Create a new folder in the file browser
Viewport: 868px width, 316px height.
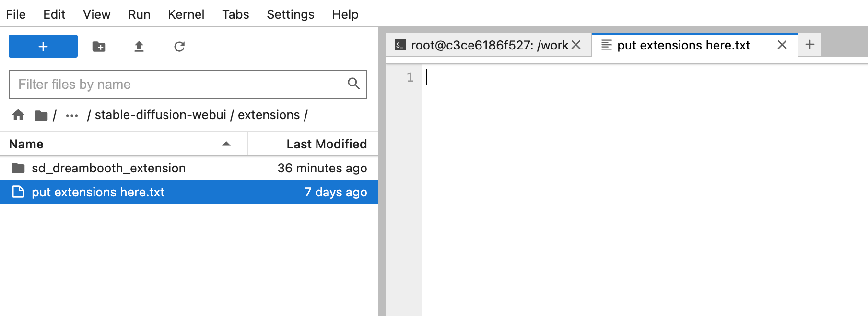pos(98,46)
